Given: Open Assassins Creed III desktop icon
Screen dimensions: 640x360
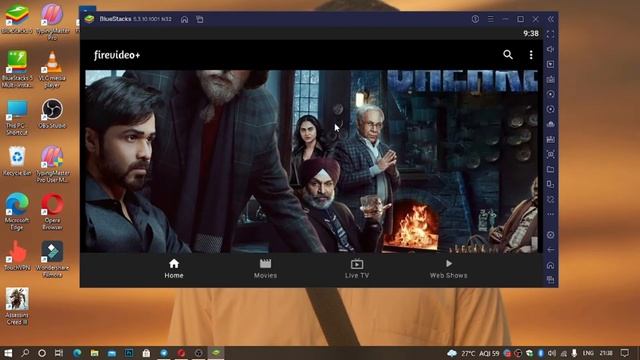Looking at the screenshot, I should point(17,306).
